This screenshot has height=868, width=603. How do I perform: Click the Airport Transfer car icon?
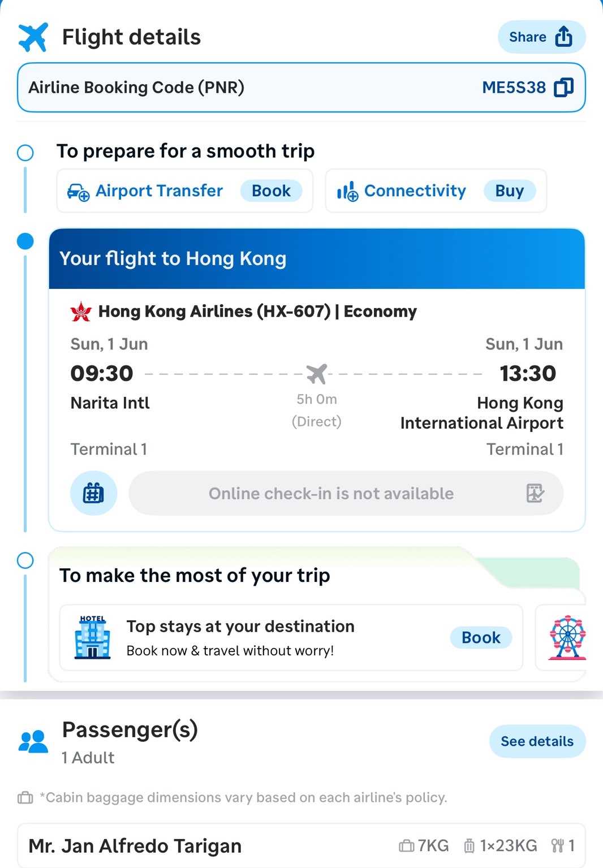[x=78, y=192]
